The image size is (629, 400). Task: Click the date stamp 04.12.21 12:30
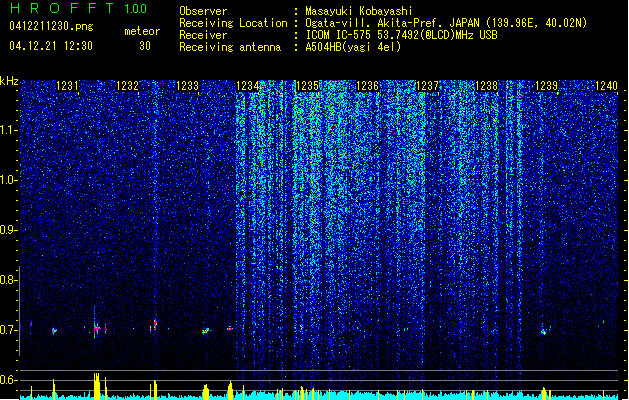(x=51, y=46)
